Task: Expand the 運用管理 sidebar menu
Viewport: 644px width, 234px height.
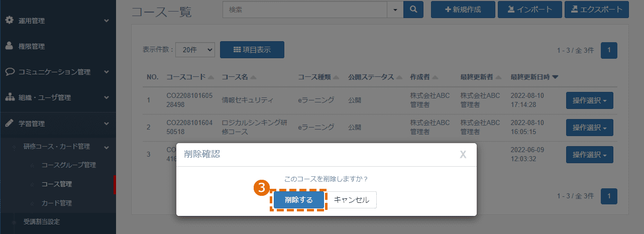Action: [58, 21]
